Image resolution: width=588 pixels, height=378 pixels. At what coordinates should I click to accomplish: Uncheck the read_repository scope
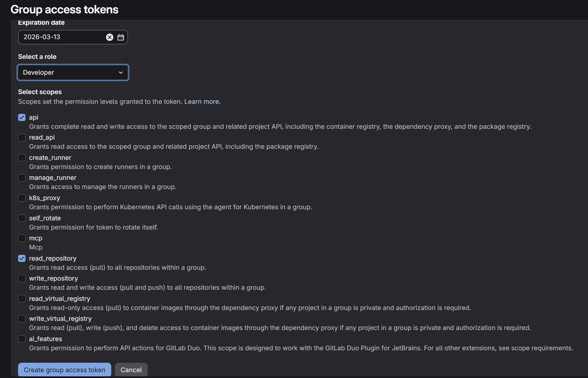click(22, 258)
